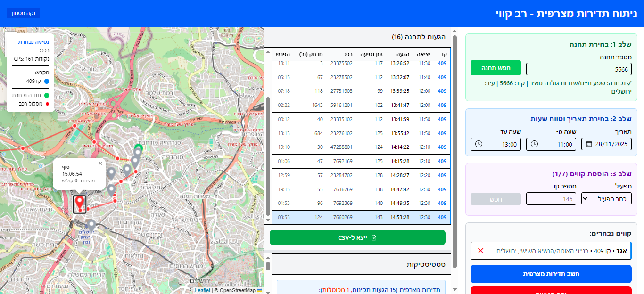644x294 pixels.
Task: Click the station number input field containing 5666
Action: (578, 69)
